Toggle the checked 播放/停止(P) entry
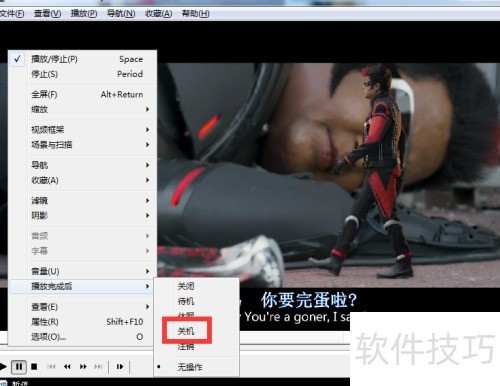500x386 pixels. coord(82,59)
